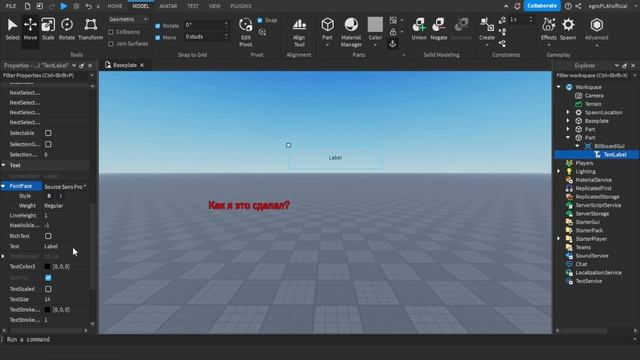This screenshot has height=360, width=640.
Task: Activate the Rotate tool
Action: pyautogui.click(x=67, y=29)
